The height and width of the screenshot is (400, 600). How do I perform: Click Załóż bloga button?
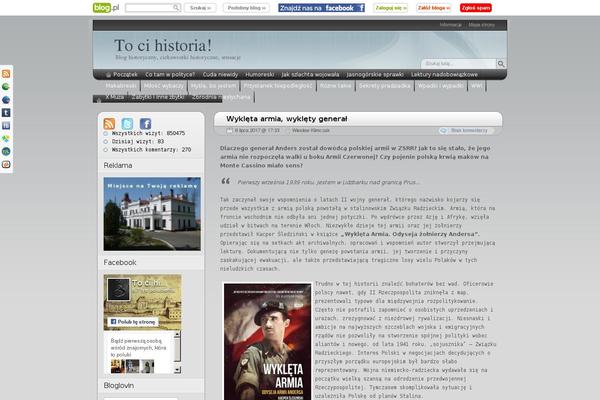434,8
